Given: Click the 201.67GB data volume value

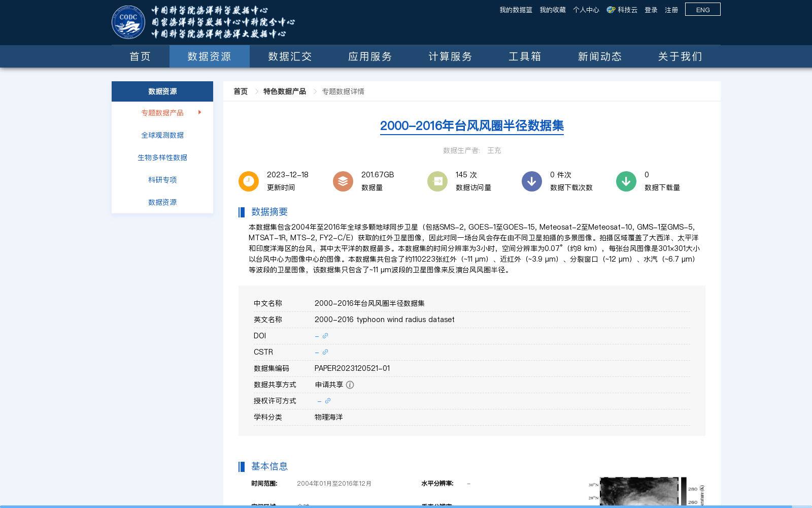Looking at the screenshot, I should (378, 175).
